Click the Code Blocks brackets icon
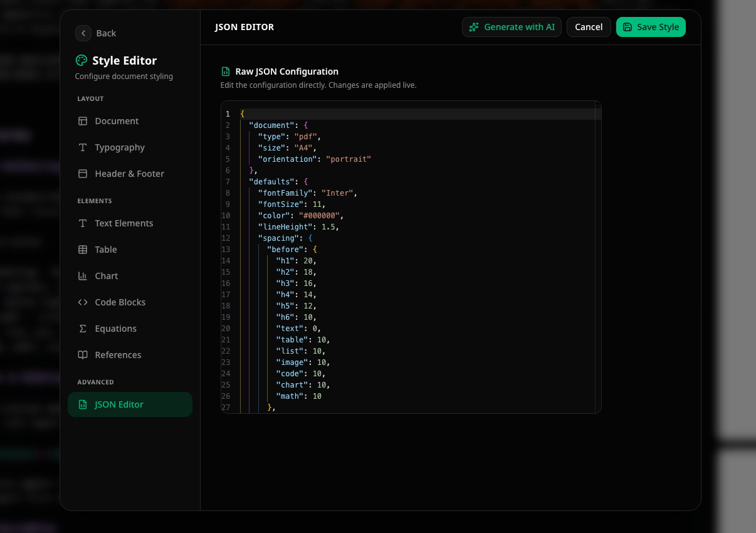This screenshot has width=756, height=533. pyautogui.click(x=83, y=302)
